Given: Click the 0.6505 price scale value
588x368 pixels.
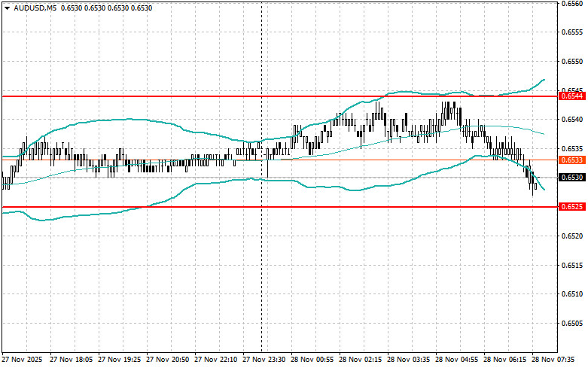Looking at the screenshot, I should click(x=572, y=324).
